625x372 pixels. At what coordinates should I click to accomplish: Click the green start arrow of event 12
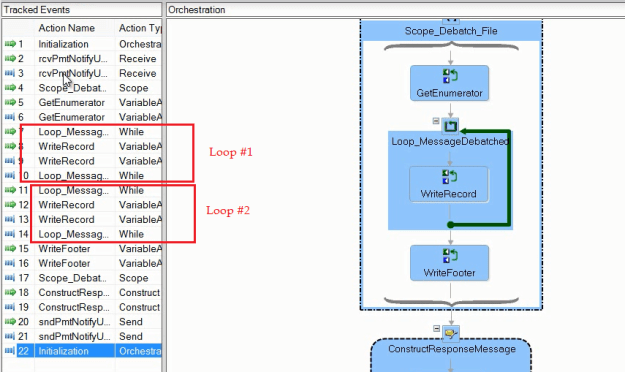point(10,205)
